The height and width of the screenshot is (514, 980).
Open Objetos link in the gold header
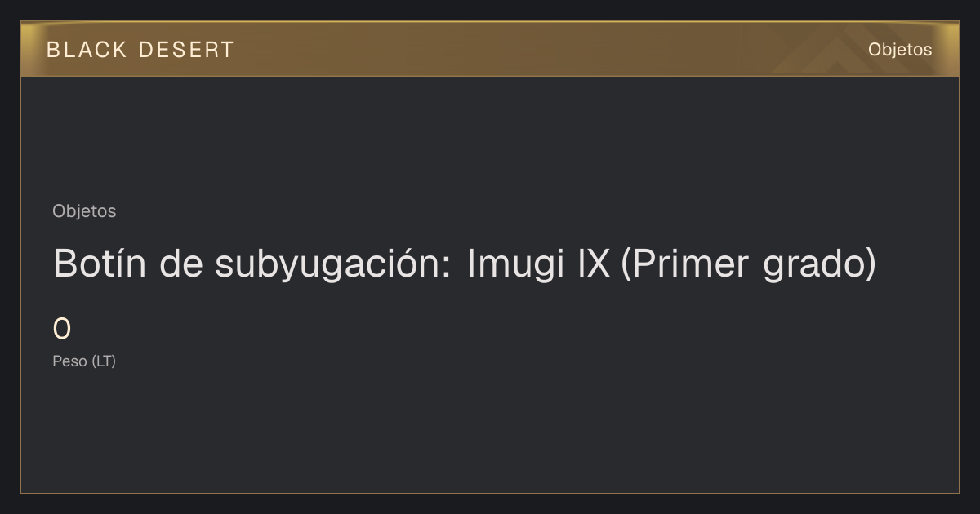tap(899, 50)
